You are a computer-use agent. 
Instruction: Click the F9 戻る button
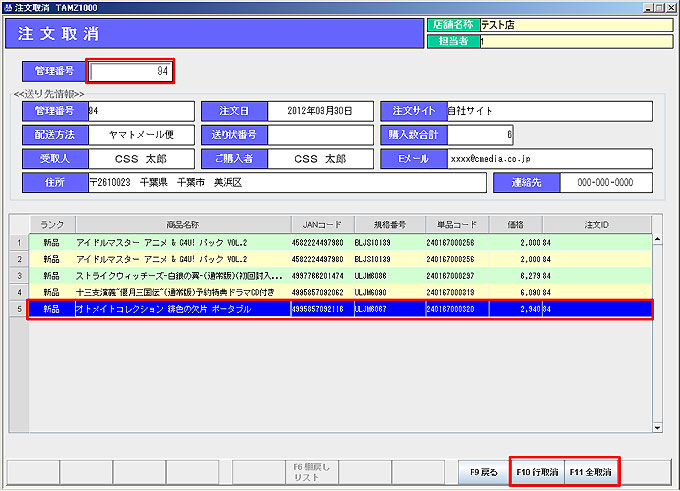(x=484, y=471)
